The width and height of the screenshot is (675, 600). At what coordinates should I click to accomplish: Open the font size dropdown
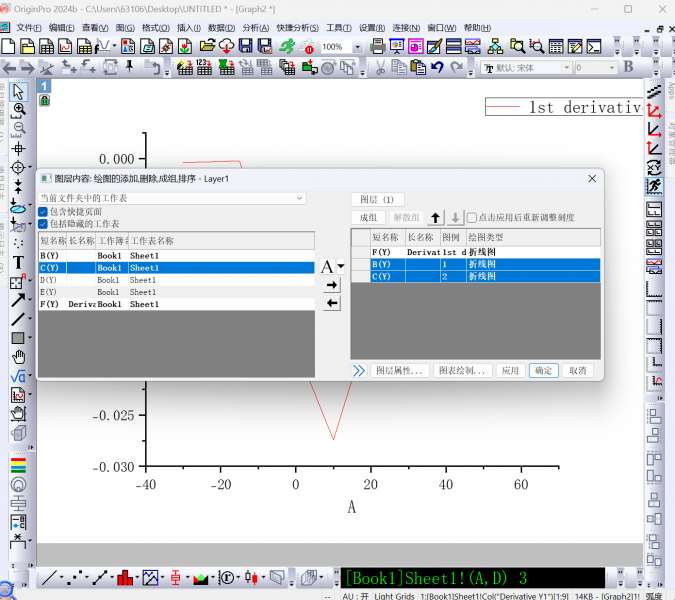(x=612, y=68)
